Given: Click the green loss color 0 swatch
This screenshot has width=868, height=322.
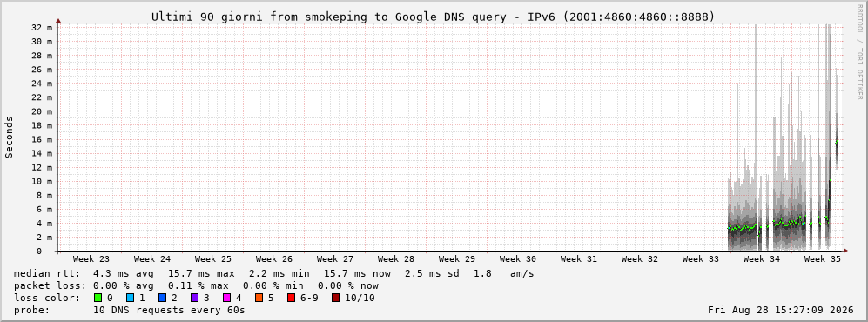Looking at the screenshot, I should point(98,299).
